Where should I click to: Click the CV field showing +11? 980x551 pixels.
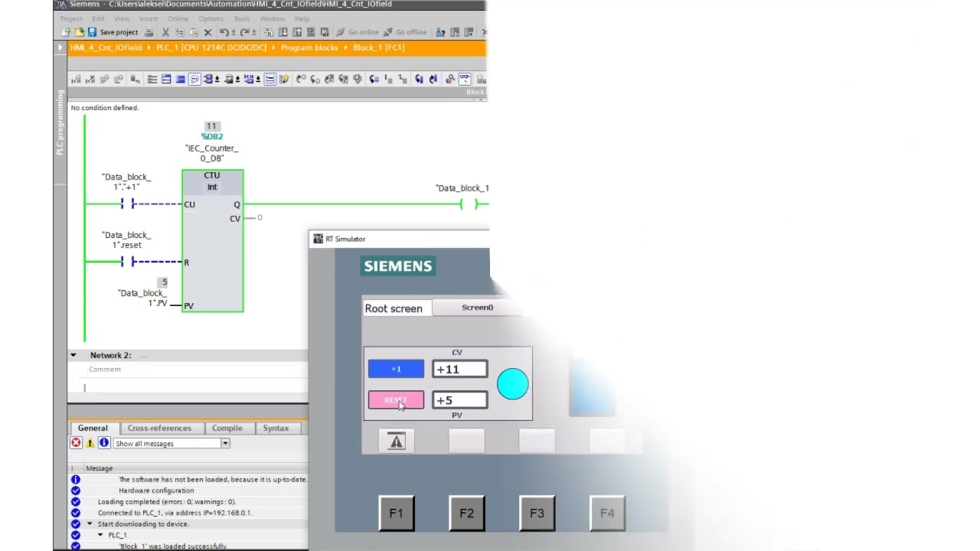pyautogui.click(x=459, y=370)
